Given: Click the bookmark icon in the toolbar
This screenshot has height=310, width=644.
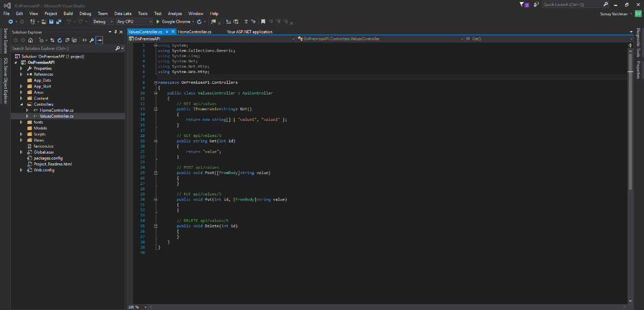Looking at the screenshot, I should pos(263,22).
